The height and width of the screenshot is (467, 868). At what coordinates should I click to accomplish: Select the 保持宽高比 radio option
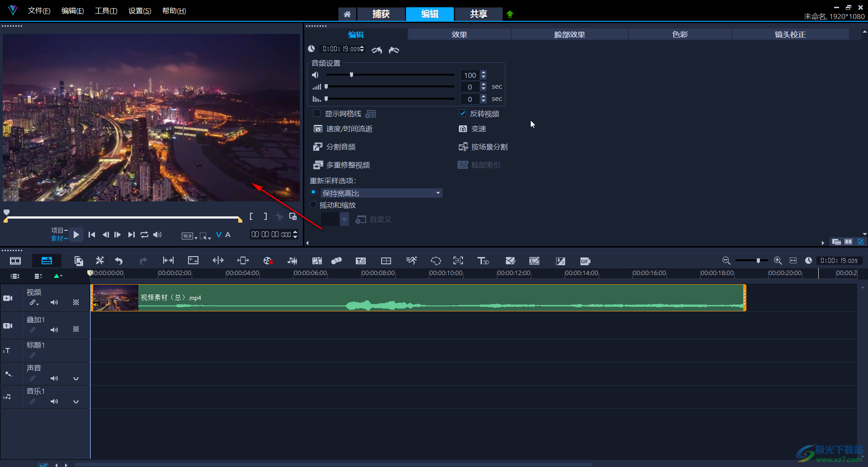313,192
